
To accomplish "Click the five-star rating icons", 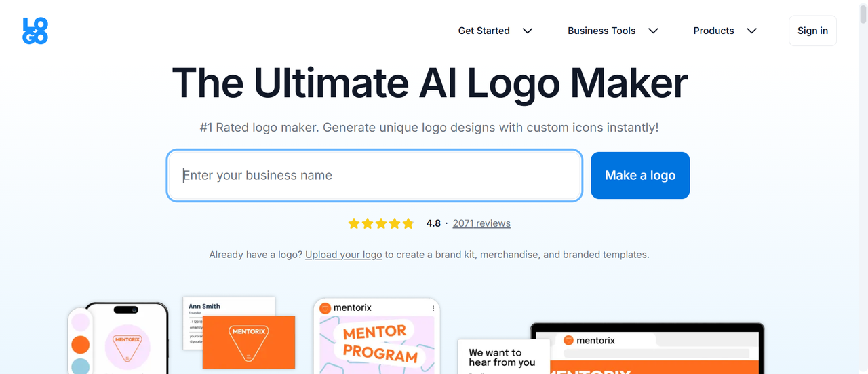I will click(380, 223).
